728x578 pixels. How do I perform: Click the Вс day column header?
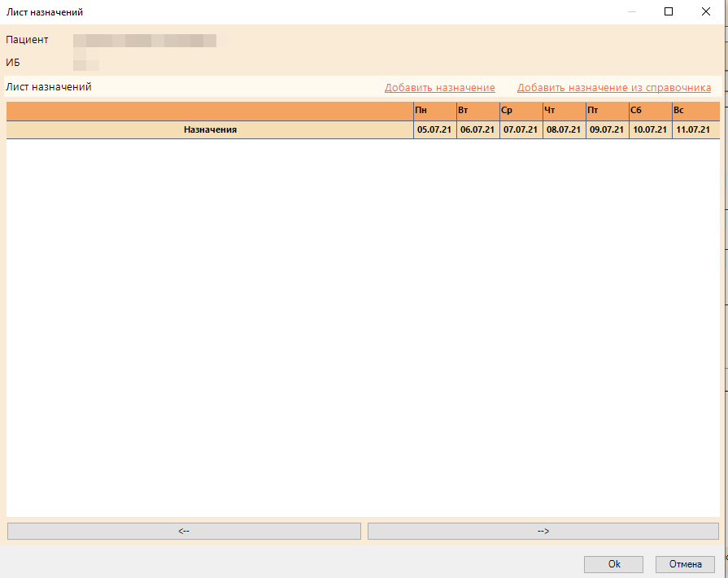pyautogui.click(x=695, y=111)
